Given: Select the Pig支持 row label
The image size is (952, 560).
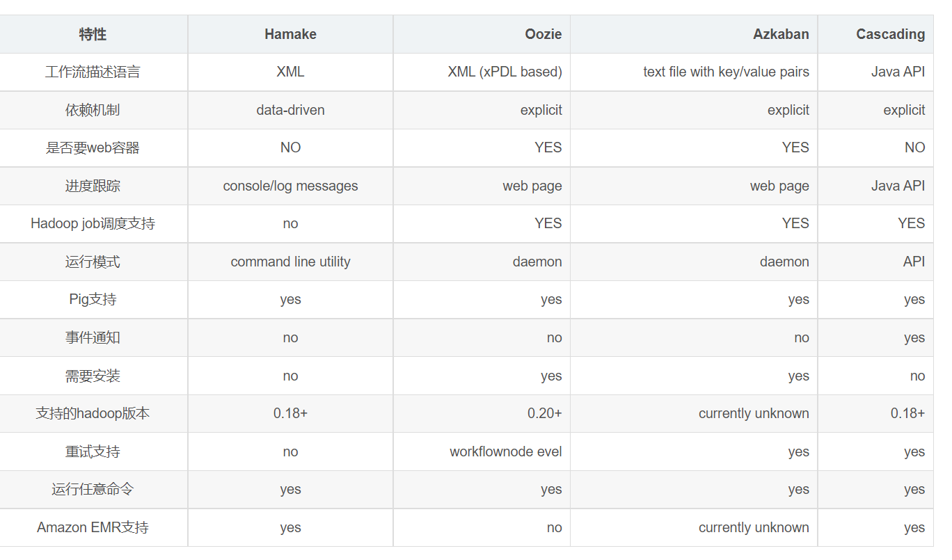Looking at the screenshot, I should [x=93, y=299].
